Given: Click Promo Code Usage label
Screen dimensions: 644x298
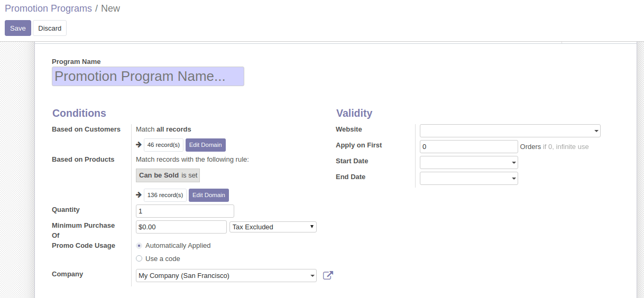Looking at the screenshot, I should tap(84, 246).
